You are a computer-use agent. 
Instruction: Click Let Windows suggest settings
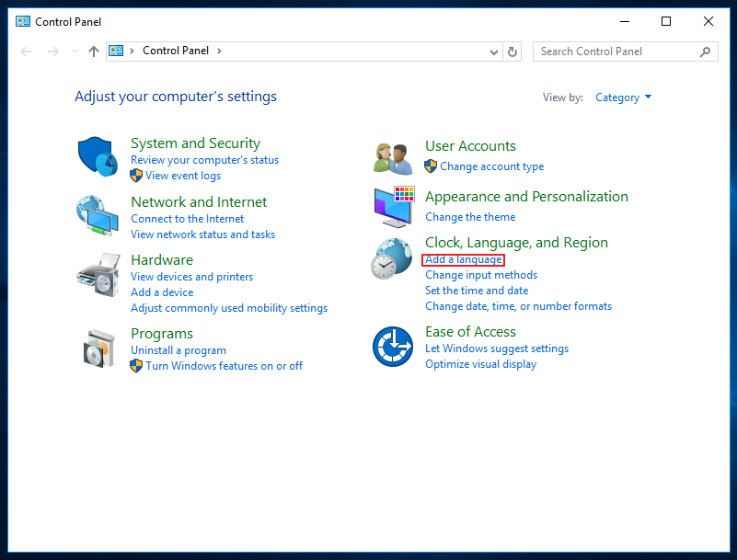[x=497, y=349]
